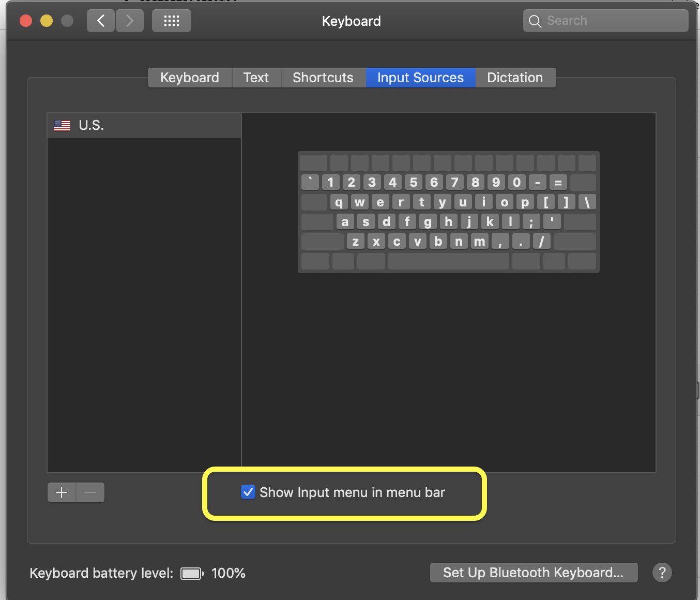Add an input source with the plus button
Screen dimensions: 700x600
click(61, 492)
